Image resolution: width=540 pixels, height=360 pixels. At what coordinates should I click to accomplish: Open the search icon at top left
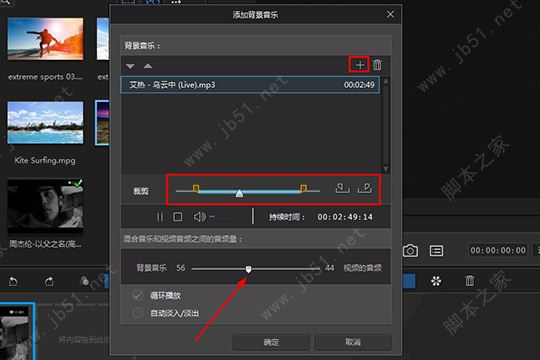(6, 3)
